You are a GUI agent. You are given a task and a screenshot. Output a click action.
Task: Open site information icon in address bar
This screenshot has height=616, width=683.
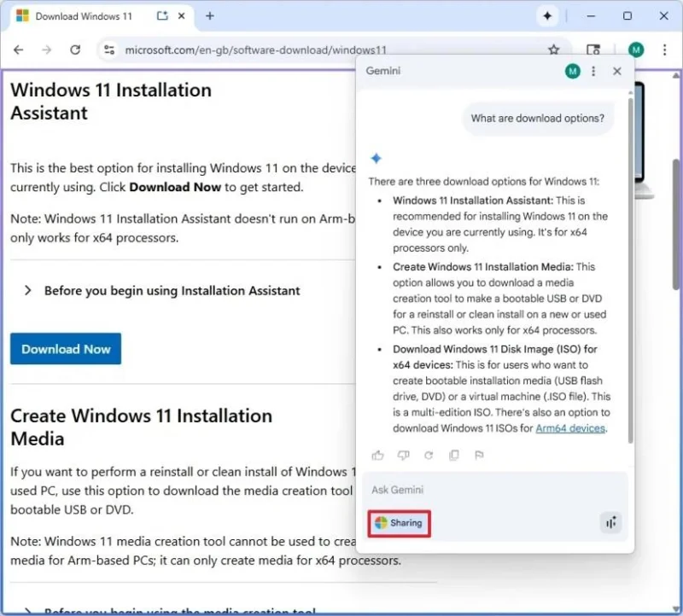point(109,50)
